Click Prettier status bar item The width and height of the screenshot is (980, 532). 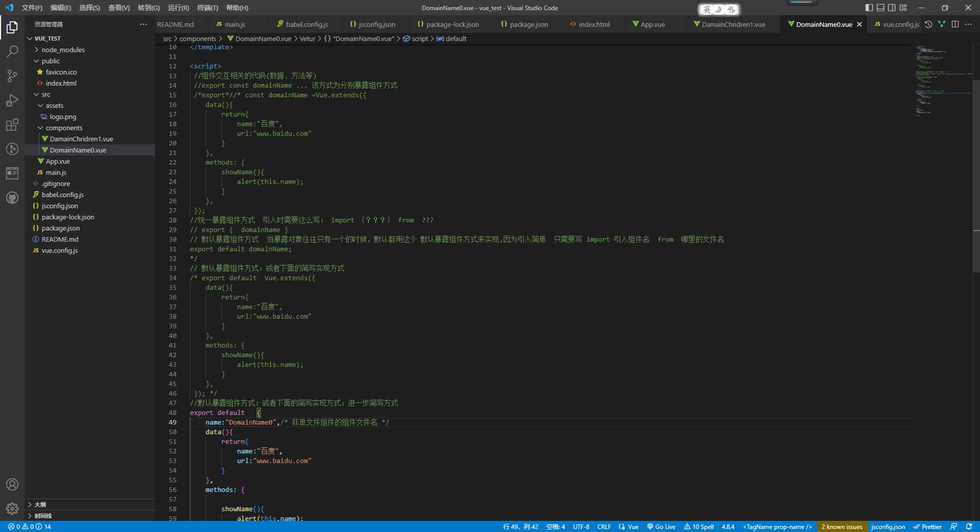point(927,527)
